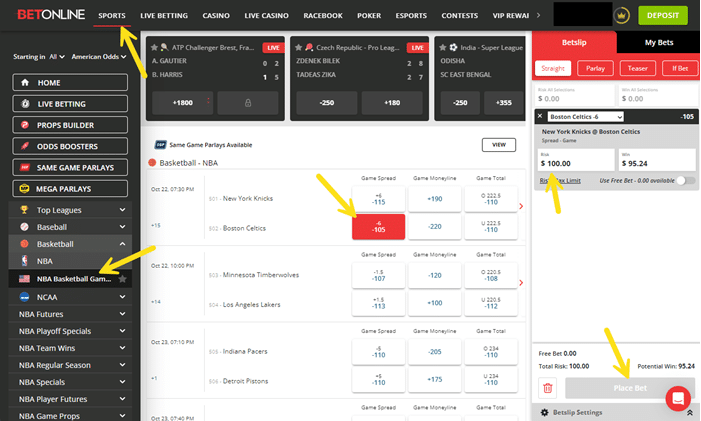Collapse the betslip with double chevron
The width and height of the screenshot is (701, 421).
point(690,413)
